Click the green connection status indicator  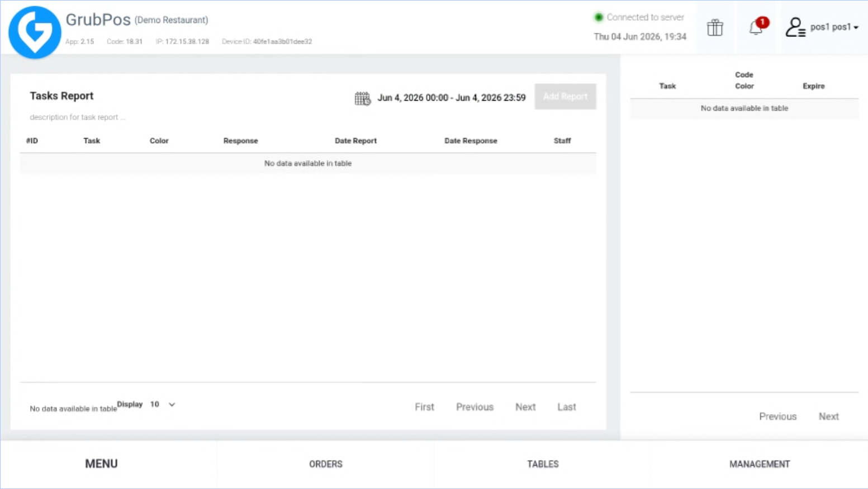pyautogui.click(x=599, y=17)
